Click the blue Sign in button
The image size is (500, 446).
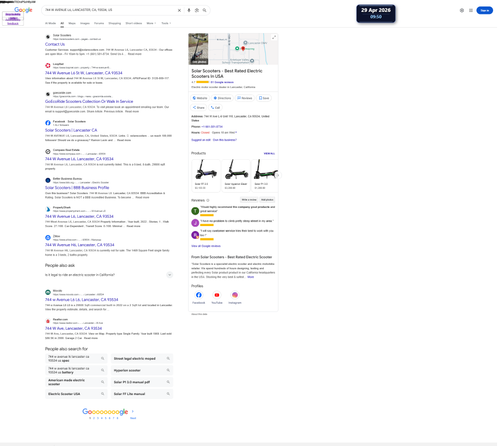(485, 10)
